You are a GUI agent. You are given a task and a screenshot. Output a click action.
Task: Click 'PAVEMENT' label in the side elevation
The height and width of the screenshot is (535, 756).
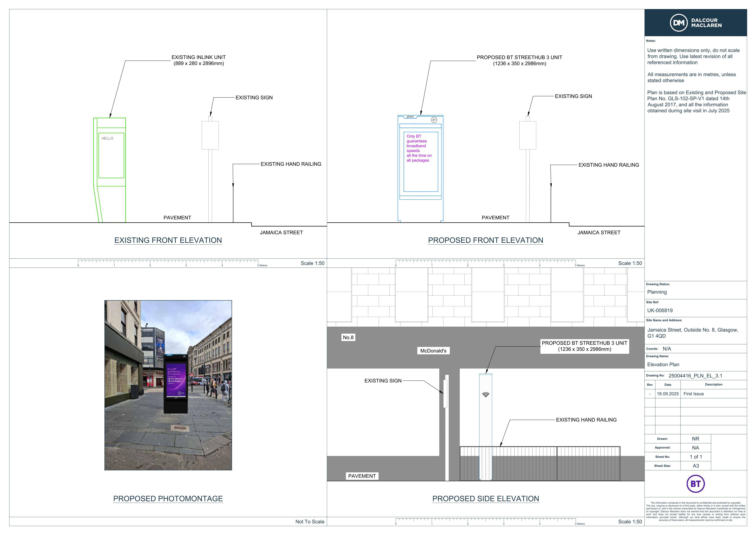click(x=362, y=476)
